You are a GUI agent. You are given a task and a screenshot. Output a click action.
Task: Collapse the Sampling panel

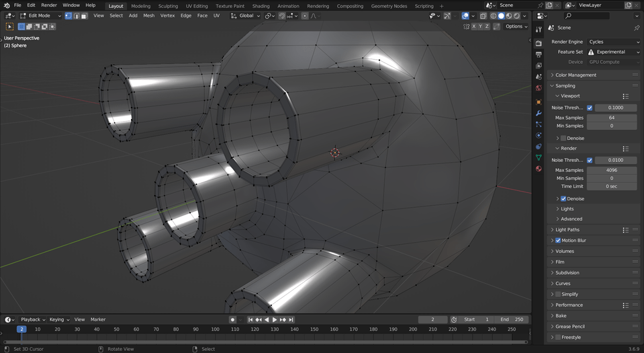594,85
